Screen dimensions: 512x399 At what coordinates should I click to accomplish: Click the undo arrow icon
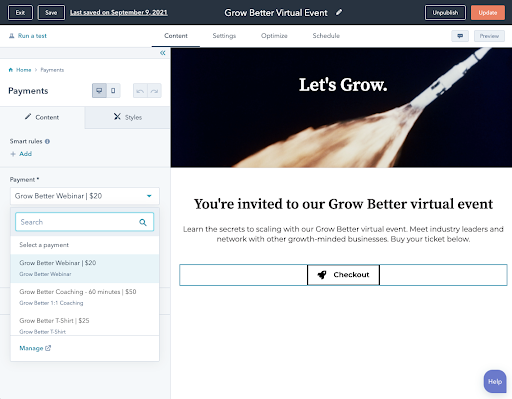click(x=140, y=91)
